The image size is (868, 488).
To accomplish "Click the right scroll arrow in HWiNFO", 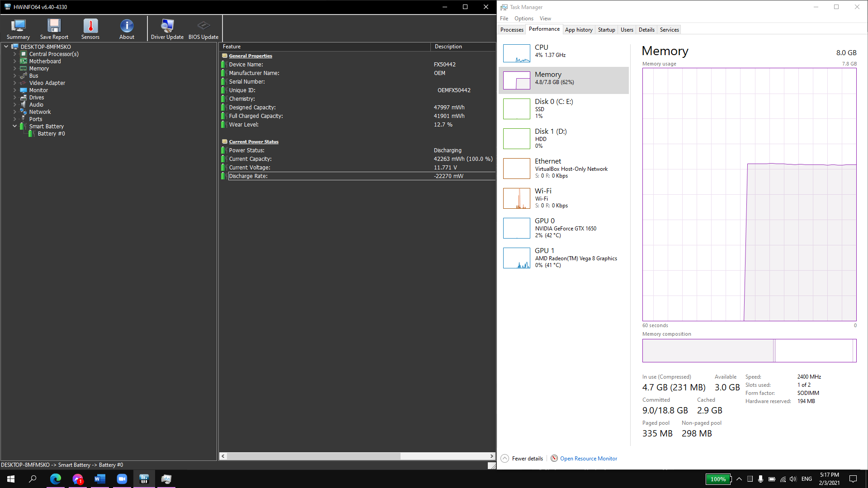I will click(x=492, y=456).
